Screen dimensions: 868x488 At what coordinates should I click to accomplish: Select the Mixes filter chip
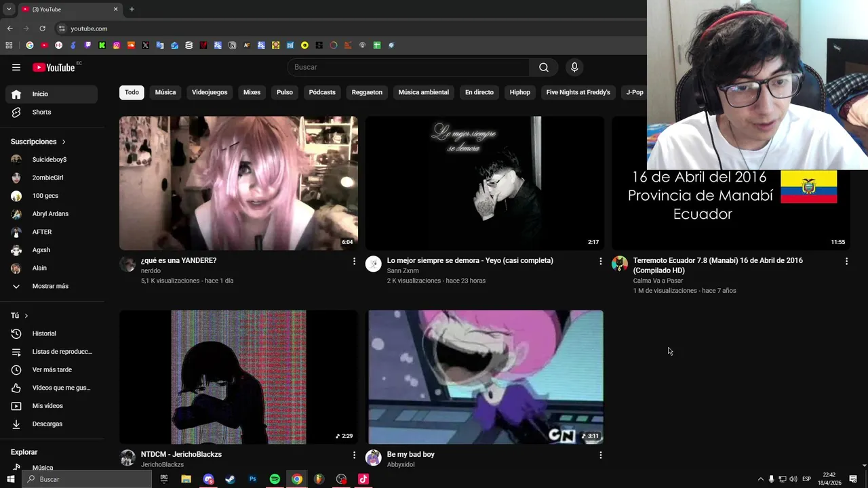click(x=252, y=92)
